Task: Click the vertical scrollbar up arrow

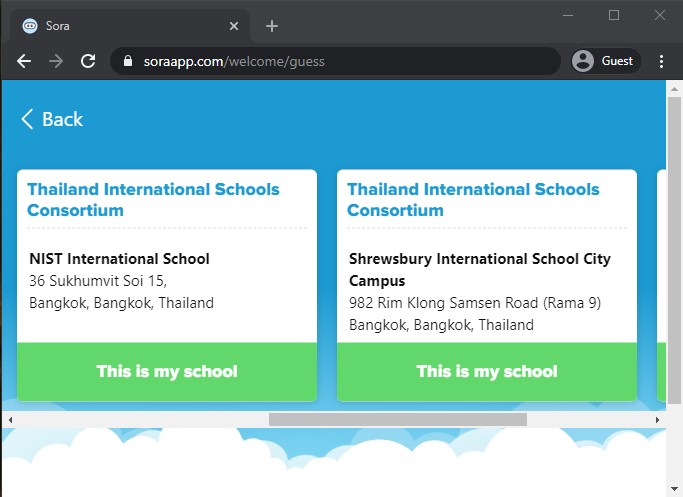Action: tap(674, 89)
